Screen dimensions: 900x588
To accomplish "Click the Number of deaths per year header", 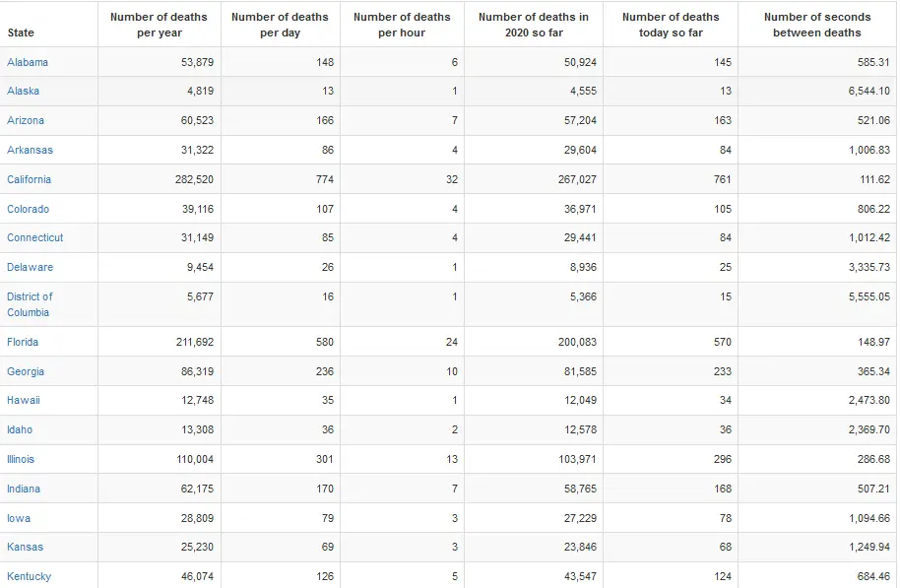I will 159,25.
